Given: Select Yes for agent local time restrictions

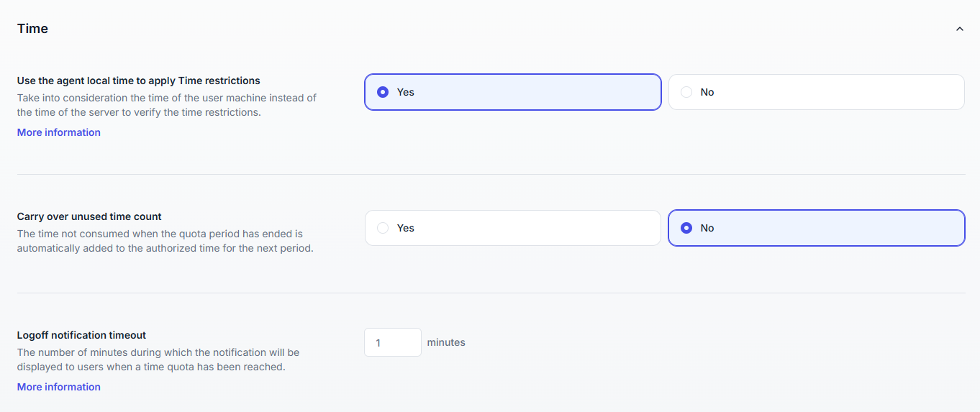Looking at the screenshot, I should [x=512, y=92].
